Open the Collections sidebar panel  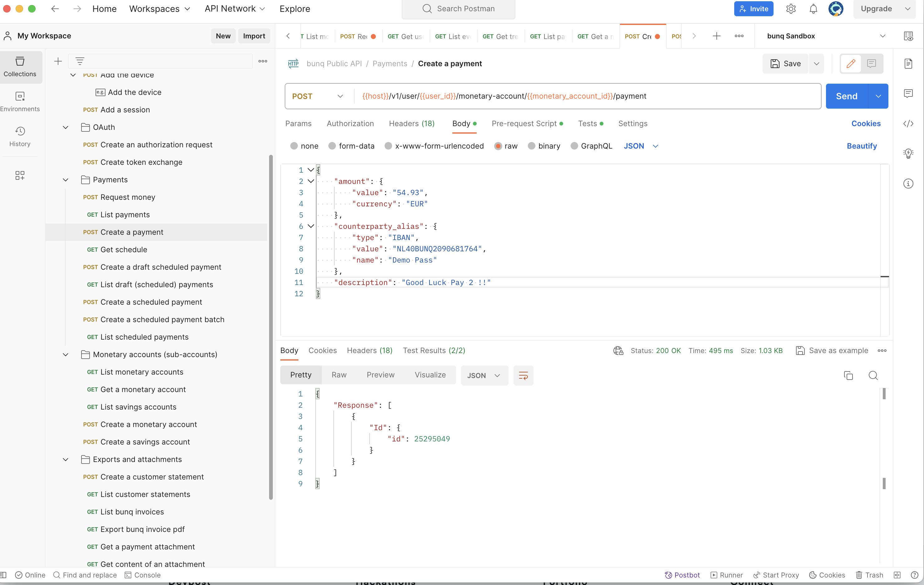tap(20, 67)
